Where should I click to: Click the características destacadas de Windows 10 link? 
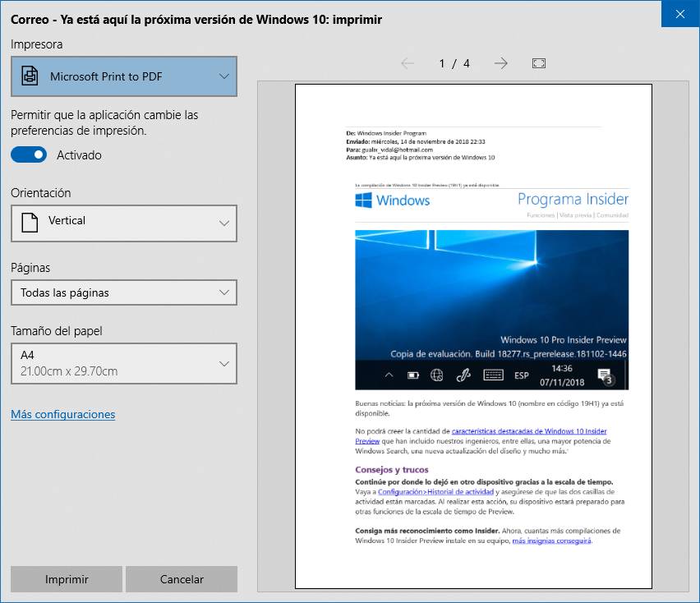pyautogui.click(x=529, y=430)
